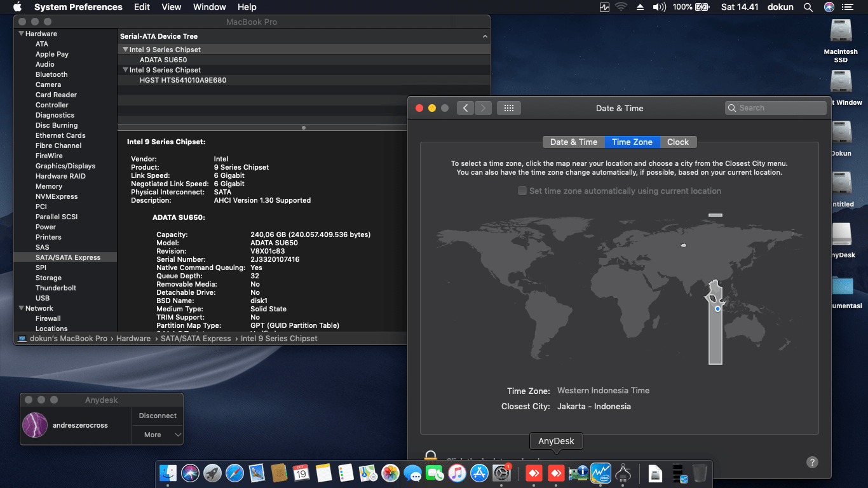The width and height of the screenshot is (868, 488).
Task: Click Serial-ATA Device Tree sort chevron
Action: point(485,37)
